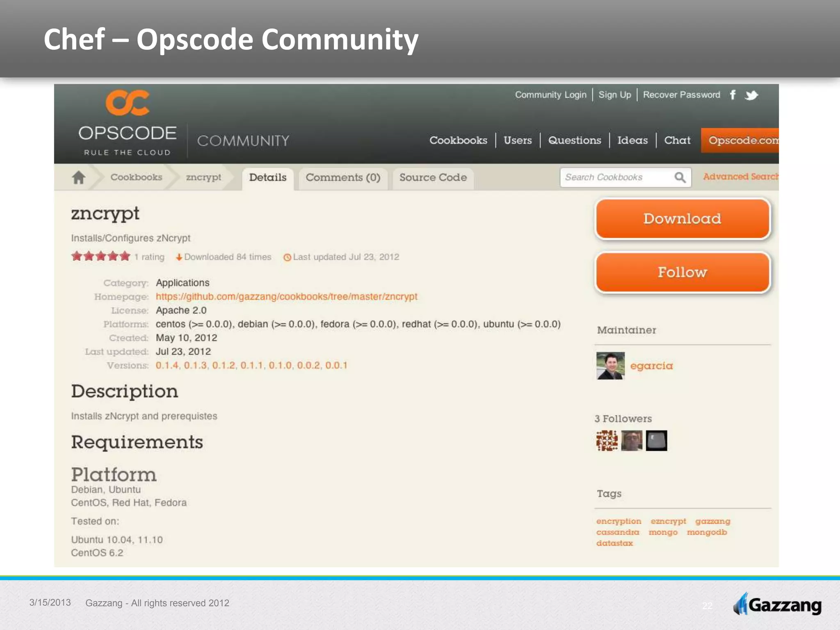Go to home via house icon
Screen dimensions: 840x630
click(79, 177)
